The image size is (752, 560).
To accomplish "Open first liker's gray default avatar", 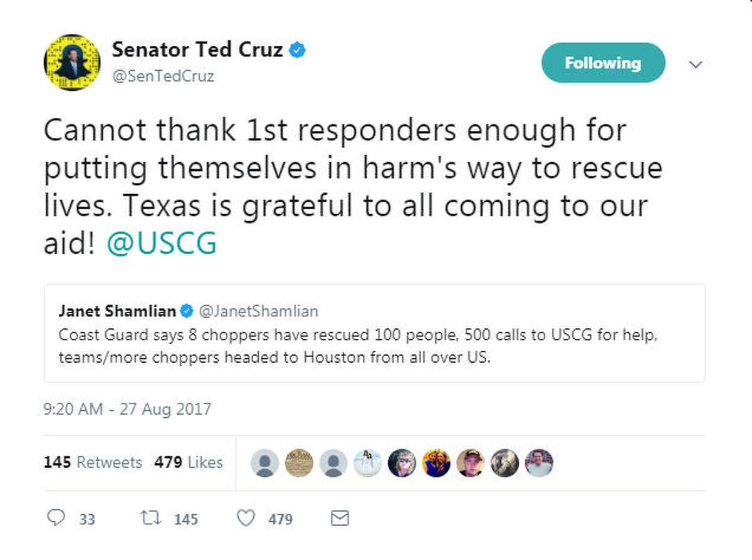I will point(264,463).
